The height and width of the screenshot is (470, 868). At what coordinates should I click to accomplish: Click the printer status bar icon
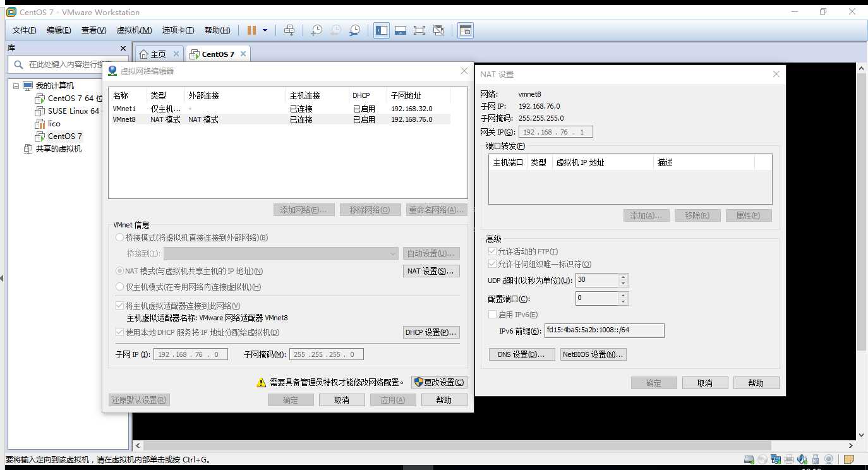click(789, 459)
